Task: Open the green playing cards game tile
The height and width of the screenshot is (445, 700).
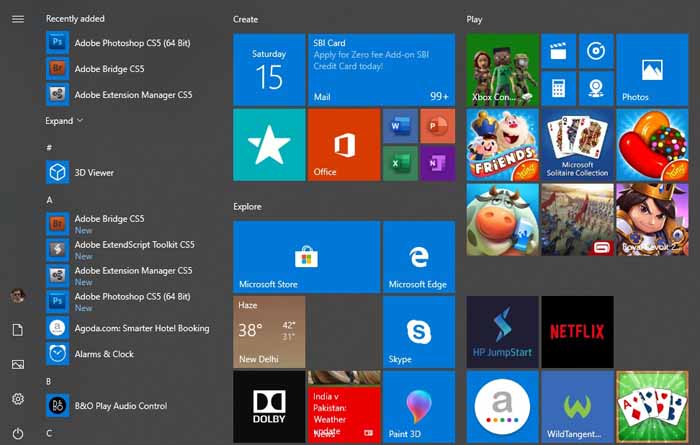Action: pos(652,407)
